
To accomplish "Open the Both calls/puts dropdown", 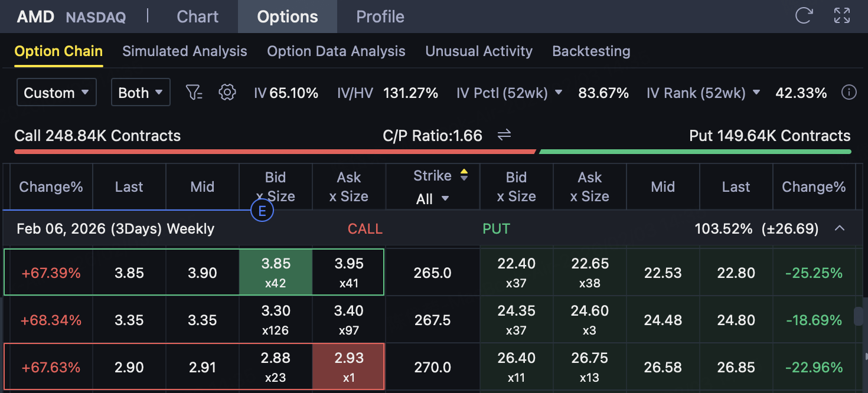I will coord(141,93).
